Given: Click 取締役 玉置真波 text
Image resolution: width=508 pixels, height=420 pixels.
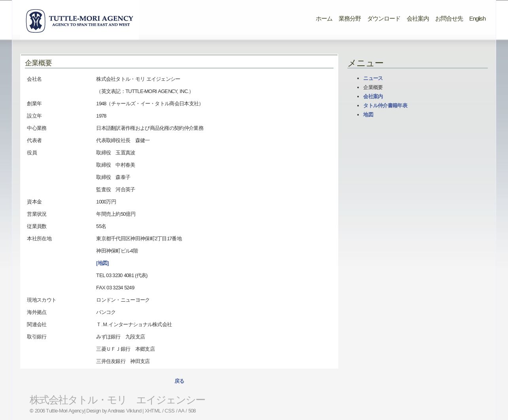Looking at the screenshot, I should pyautogui.click(x=116, y=153).
